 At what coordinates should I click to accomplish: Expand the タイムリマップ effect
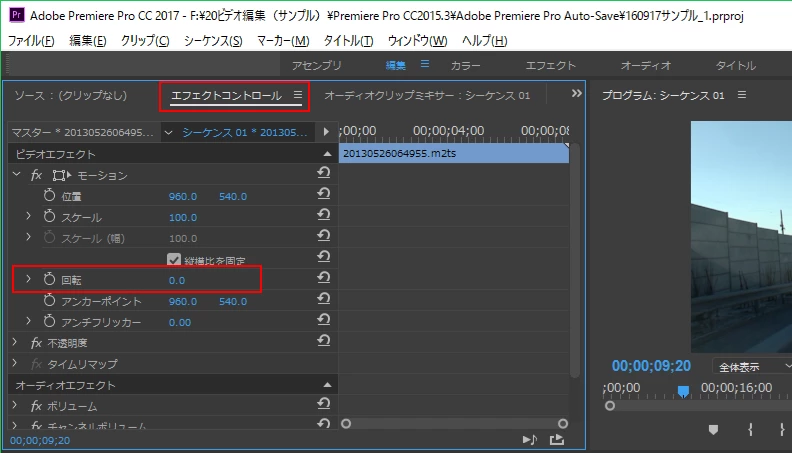[x=15, y=363]
